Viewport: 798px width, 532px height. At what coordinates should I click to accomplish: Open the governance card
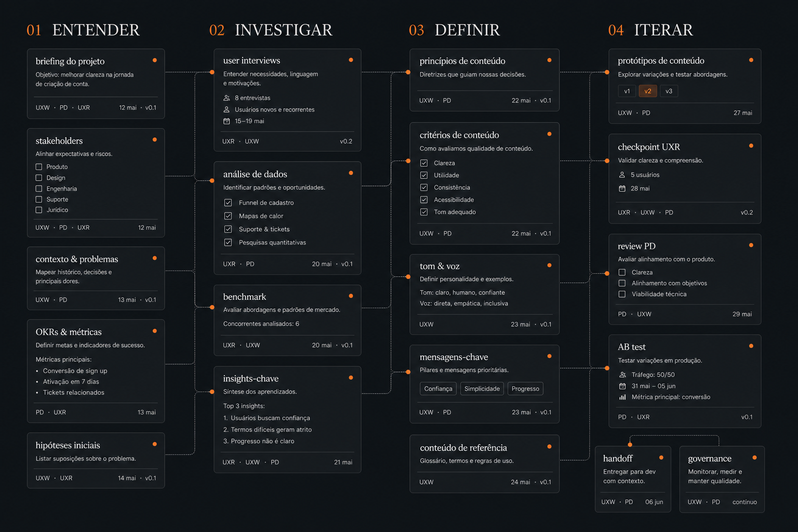pyautogui.click(x=722, y=480)
